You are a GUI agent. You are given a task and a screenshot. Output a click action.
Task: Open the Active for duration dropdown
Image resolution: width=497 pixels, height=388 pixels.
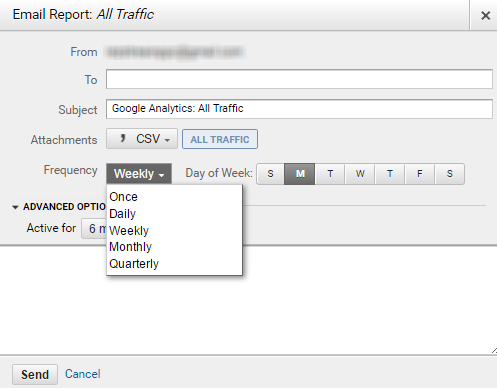click(94, 228)
